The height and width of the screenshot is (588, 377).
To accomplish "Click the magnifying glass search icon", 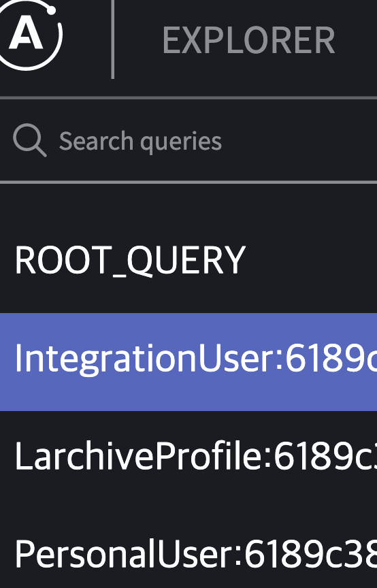I will coord(30,141).
